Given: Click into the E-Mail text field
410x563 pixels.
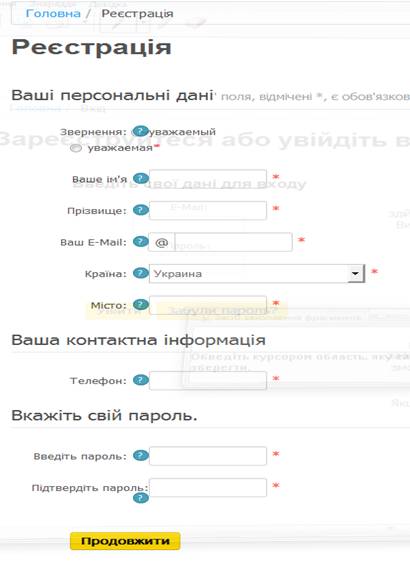Looking at the screenshot, I should tap(233, 242).
